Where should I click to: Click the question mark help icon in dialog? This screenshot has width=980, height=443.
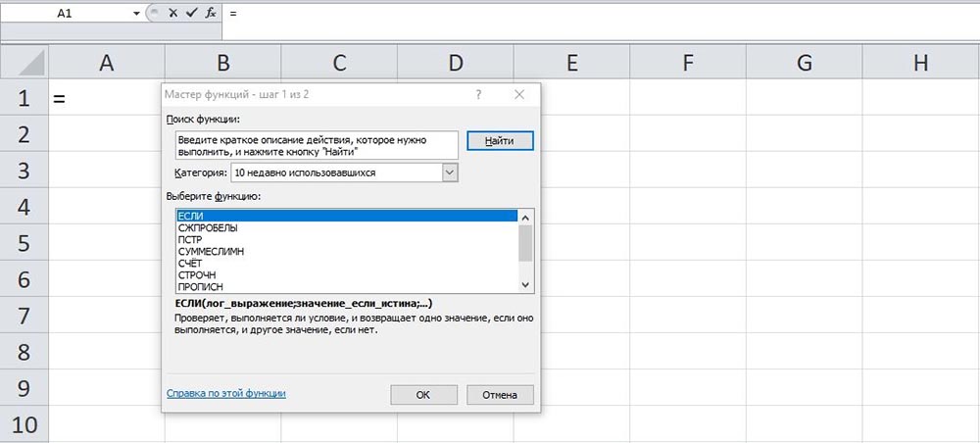pos(478,95)
